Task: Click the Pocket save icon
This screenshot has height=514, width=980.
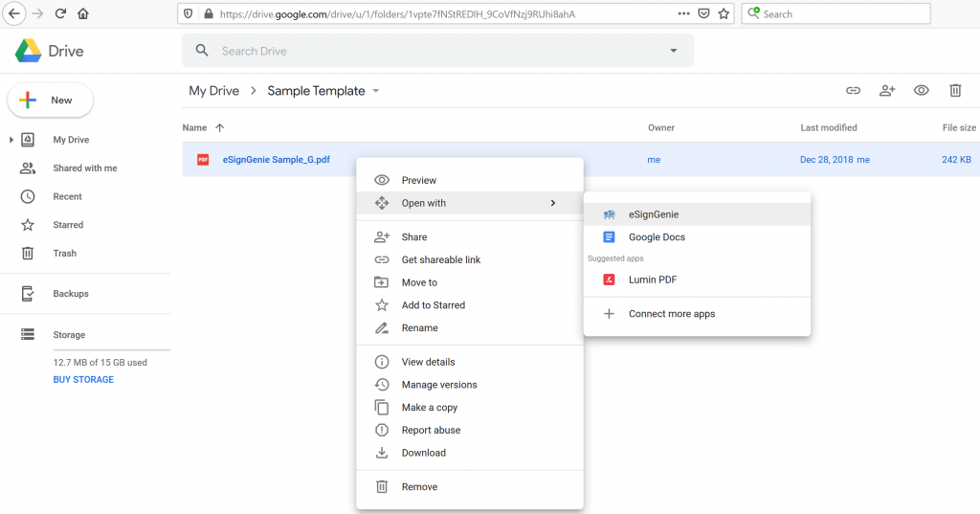Action: [703, 13]
